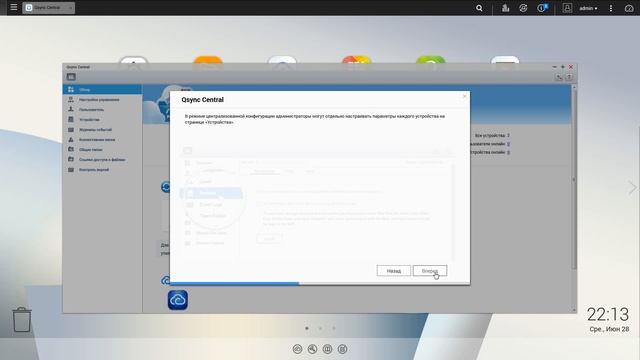Click the user profile icon beside admin
Viewport: 640px width, 360px height.
(567, 8)
